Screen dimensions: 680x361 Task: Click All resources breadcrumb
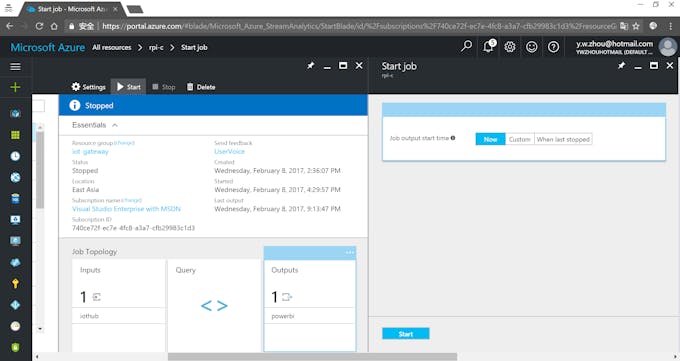point(111,47)
